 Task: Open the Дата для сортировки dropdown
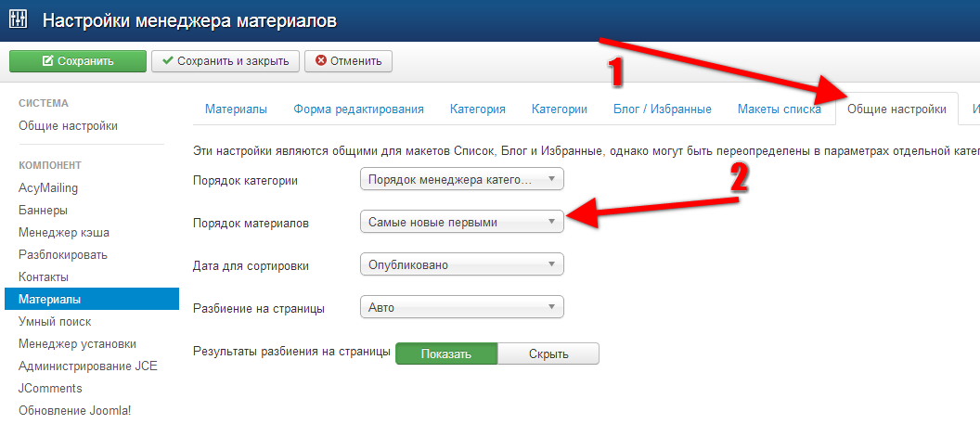click(461, 265)
